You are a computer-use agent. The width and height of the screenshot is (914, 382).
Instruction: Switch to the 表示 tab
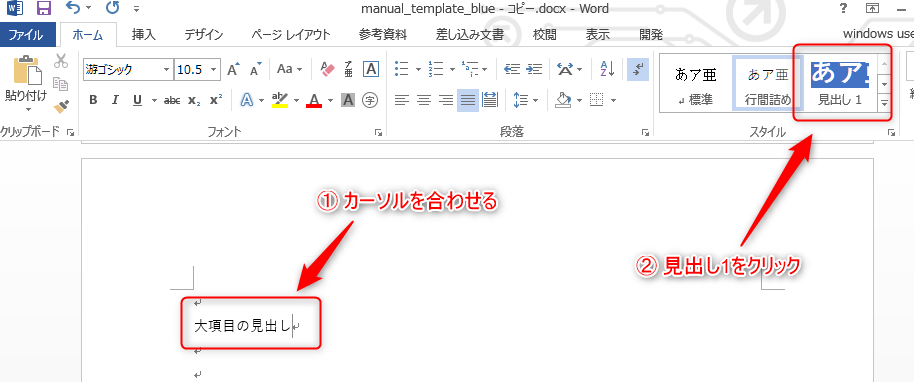(x=597, y=34)
